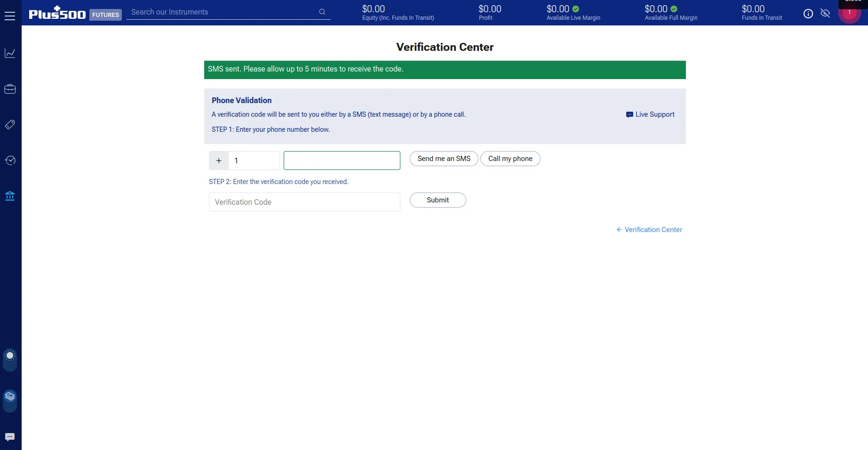Screen dimensions: 868x450
Task: Click the info circle icon in header
Action: (x=808, y=14)
